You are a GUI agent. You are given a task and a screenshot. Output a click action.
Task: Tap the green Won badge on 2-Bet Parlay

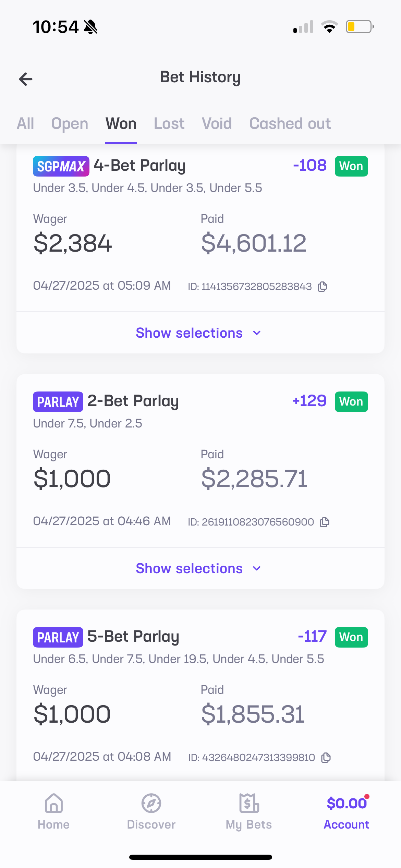click(351, 402)
